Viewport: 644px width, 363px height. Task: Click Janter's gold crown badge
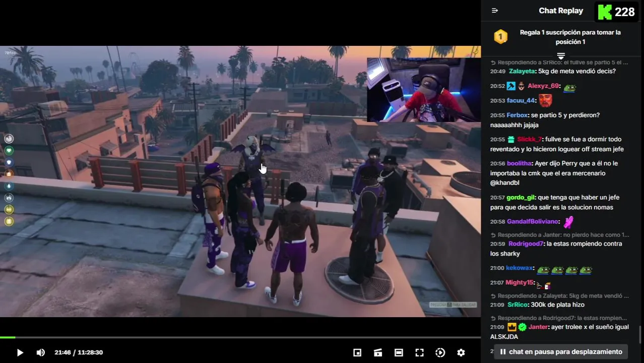point(512,327)
